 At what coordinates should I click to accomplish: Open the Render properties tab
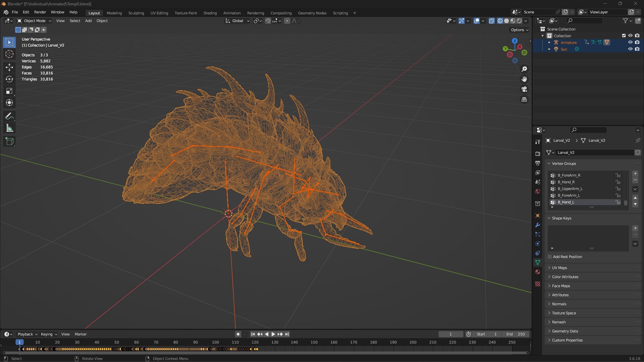pos(538,154)
